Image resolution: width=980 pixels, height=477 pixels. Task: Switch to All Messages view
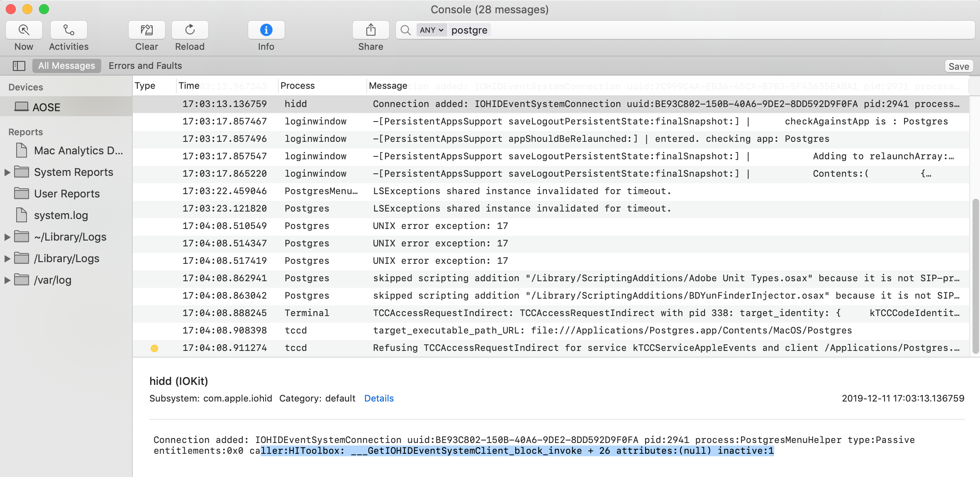pyautogui.click(x=66, y=66)
